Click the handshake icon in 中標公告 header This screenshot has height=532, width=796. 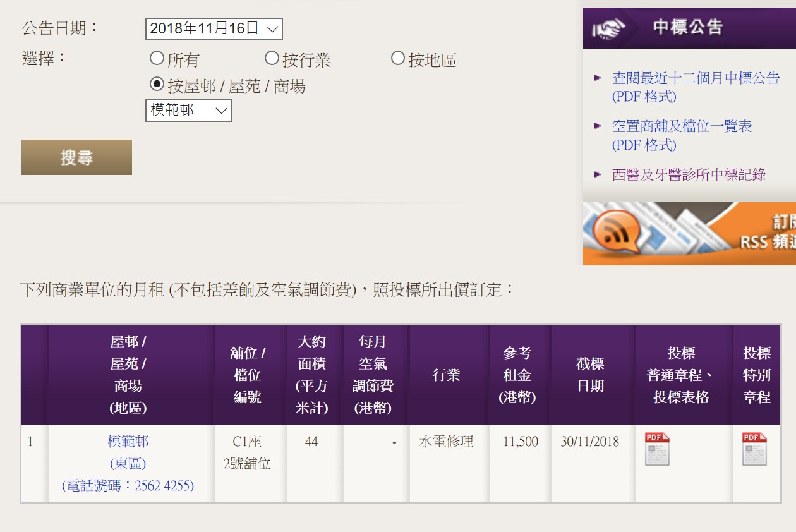[608, 28]
